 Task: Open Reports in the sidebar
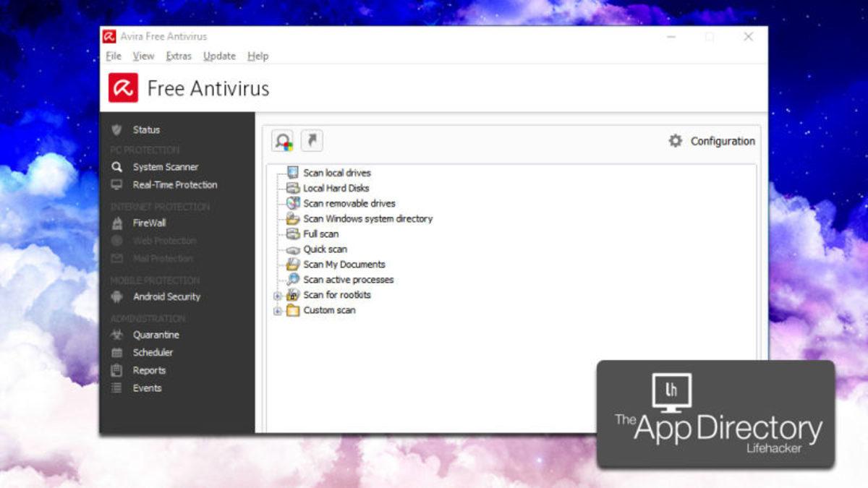[x=149, y=370]
